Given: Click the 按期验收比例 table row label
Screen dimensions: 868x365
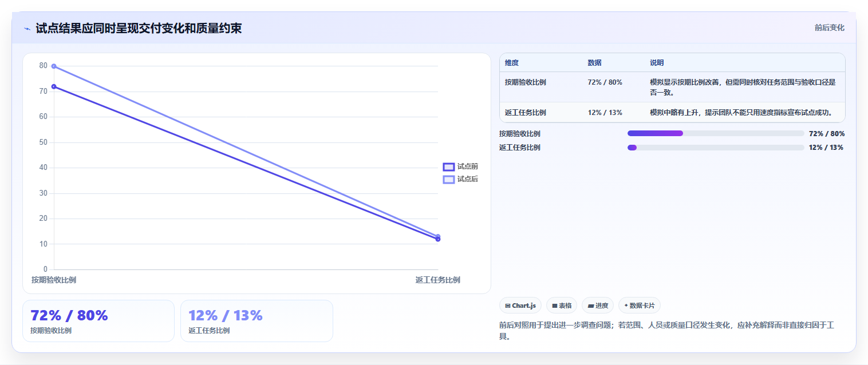Looking at the screenshot, I should point(526,82).
